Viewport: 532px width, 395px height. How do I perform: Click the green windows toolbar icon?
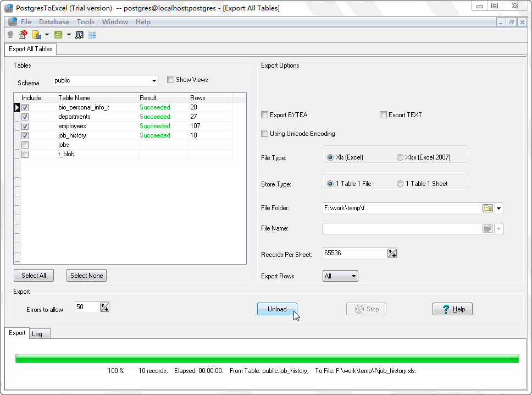click(58, 35)
